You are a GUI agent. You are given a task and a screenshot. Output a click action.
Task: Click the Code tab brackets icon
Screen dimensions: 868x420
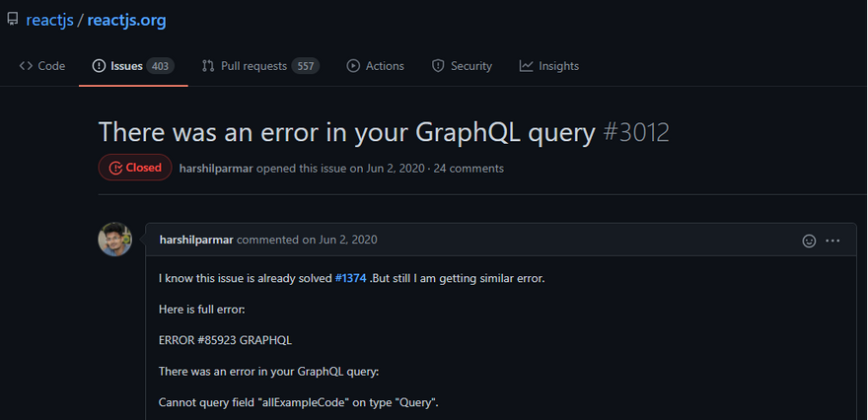pyautogui.click(x=26, y=66)
